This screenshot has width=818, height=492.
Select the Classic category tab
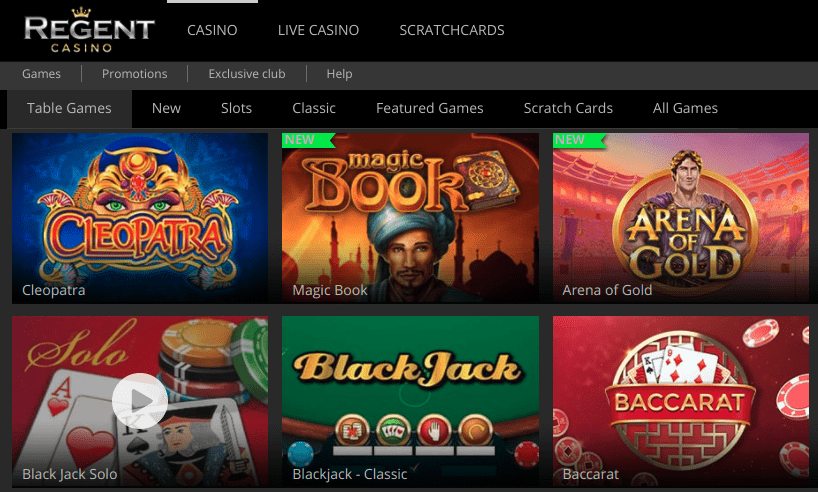click(314, 109)
